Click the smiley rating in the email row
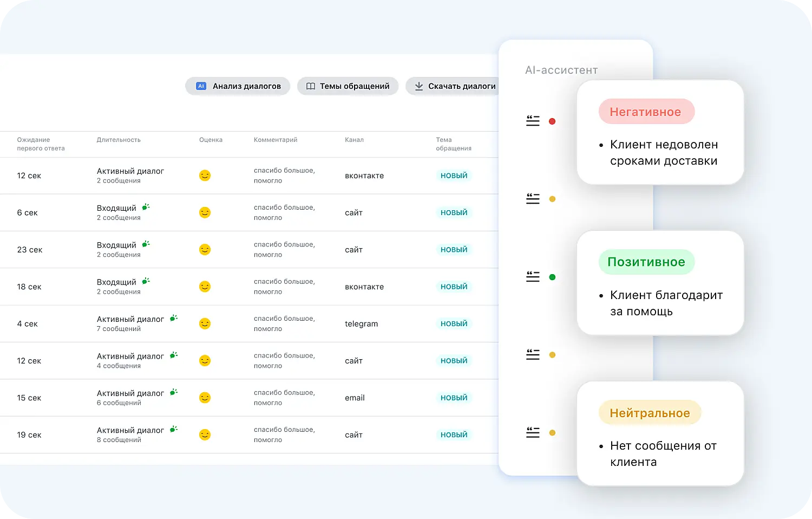 [205, 398]
